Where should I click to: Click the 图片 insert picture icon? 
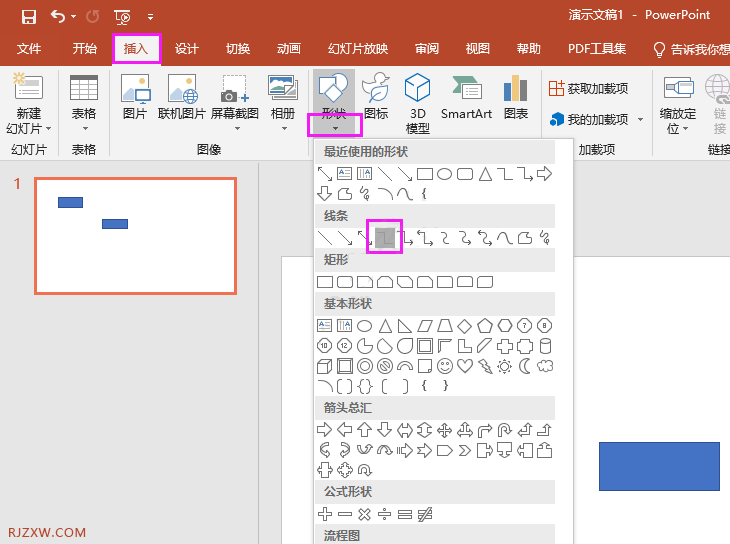135,88
